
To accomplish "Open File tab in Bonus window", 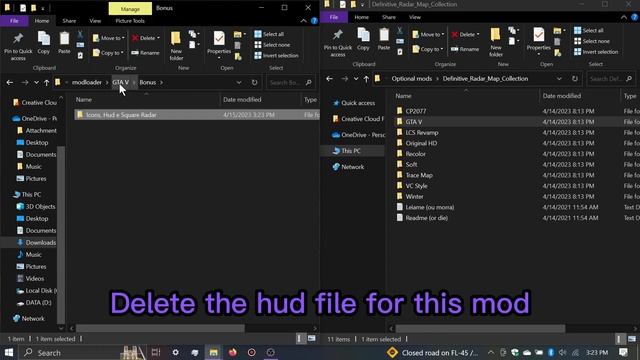I will tap(14, 21).
